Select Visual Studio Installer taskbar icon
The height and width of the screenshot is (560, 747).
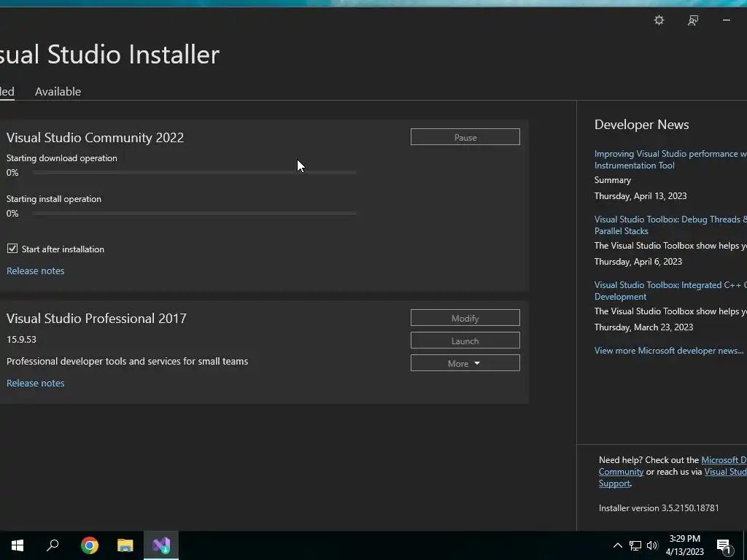[x=161, y=545]
